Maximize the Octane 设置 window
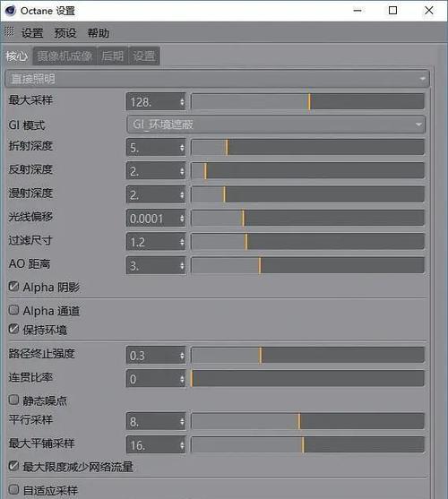The image size is (448, 499). click(x=392, y=11)
